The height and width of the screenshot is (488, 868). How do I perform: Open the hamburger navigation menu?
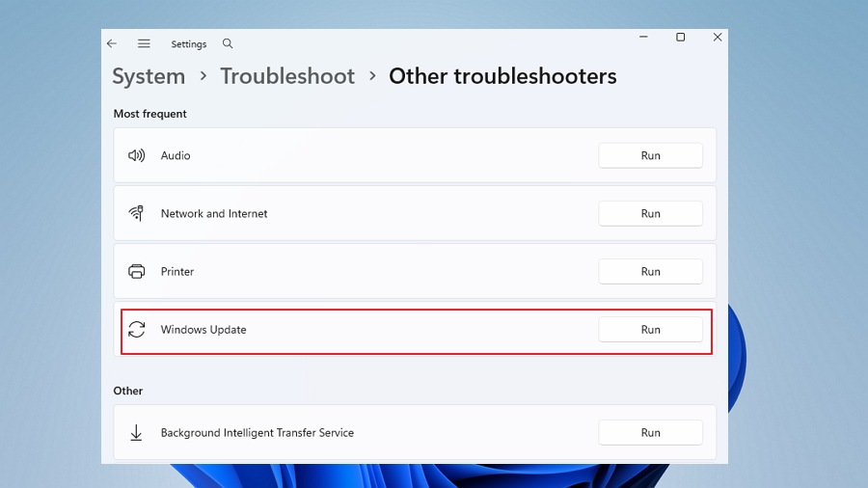[x=144, y=43]
